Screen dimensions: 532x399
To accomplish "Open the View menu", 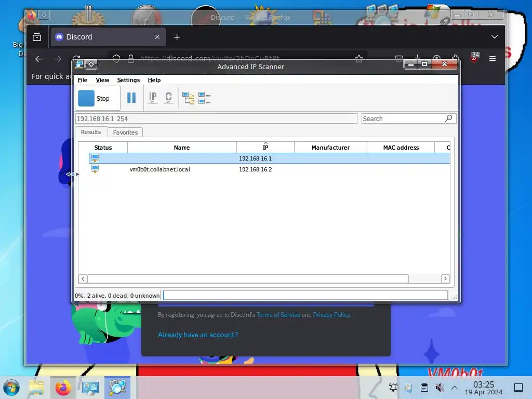I will pyautogui.click(x=102, y=80).
